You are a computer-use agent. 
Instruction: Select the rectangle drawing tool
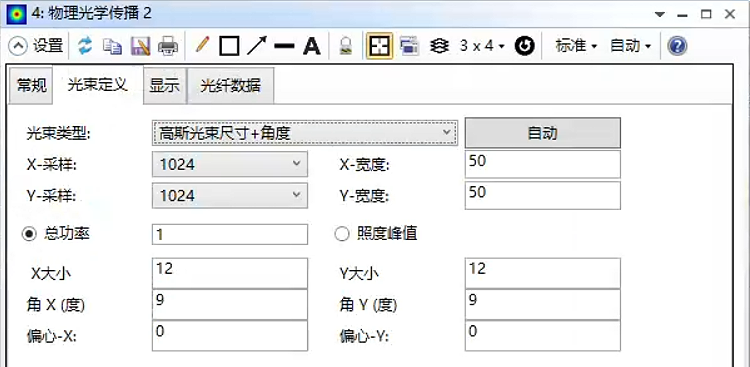(x=229, y=46)
